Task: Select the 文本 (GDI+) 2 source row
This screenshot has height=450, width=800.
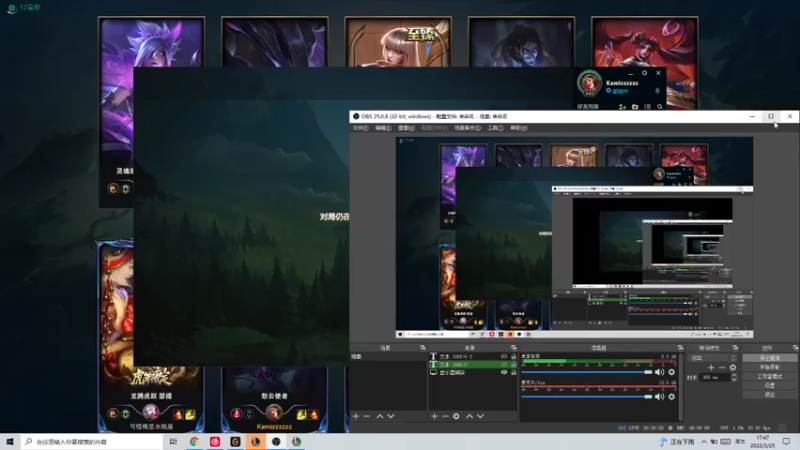Action: tap(472, 357)
